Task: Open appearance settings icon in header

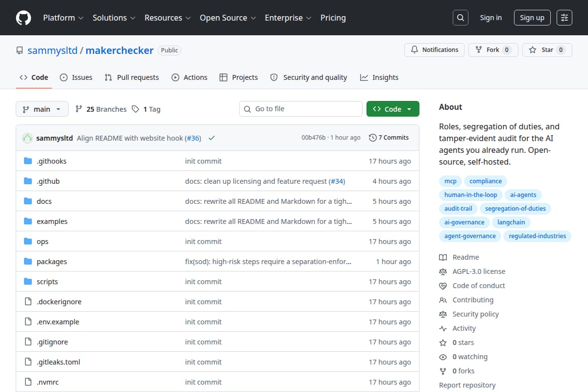Action: tap(564, 18)
